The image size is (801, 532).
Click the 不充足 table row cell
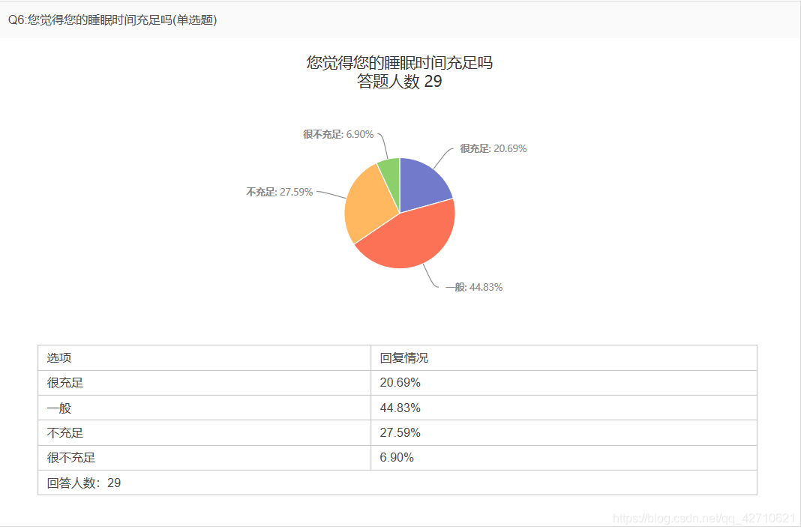tap(204, 433)
